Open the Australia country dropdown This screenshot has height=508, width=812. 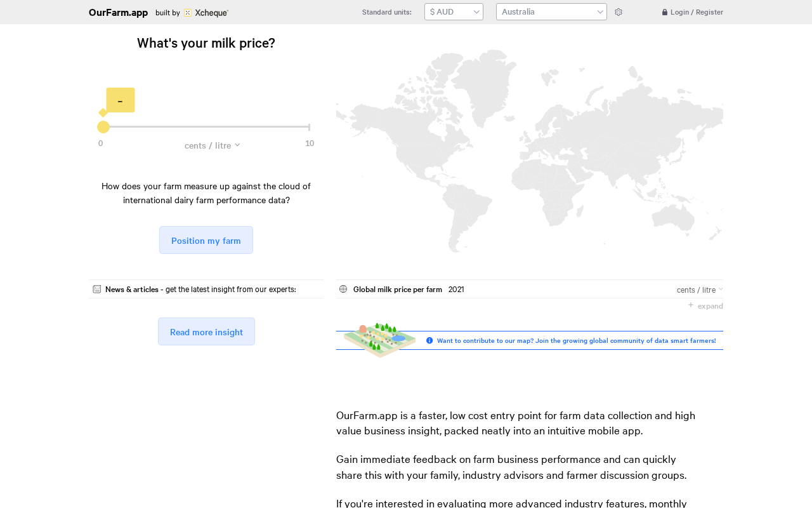click(x=551, y=12)
